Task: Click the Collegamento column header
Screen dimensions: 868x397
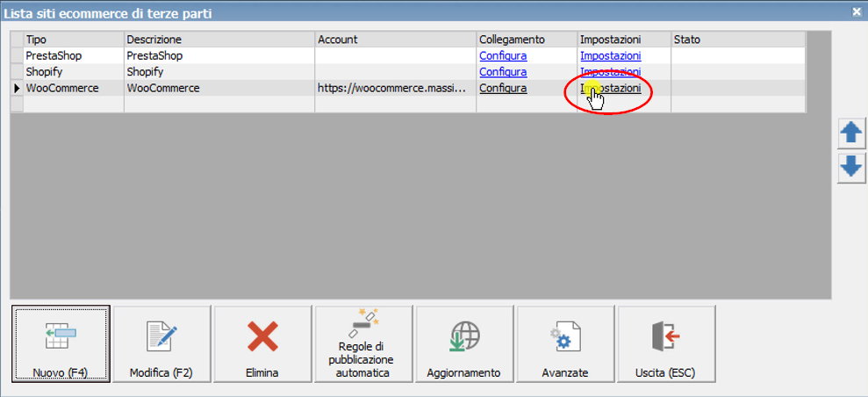Action: tap(527, 40)
